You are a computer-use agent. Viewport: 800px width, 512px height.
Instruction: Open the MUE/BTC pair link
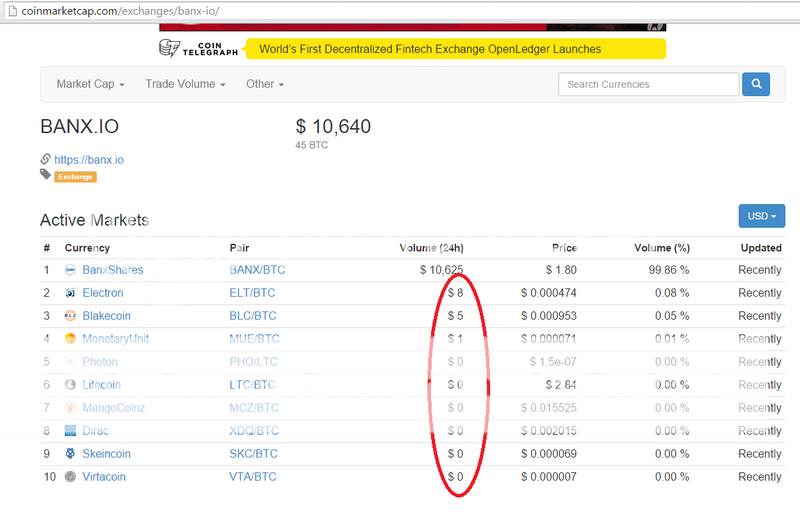tap(254, 339)
